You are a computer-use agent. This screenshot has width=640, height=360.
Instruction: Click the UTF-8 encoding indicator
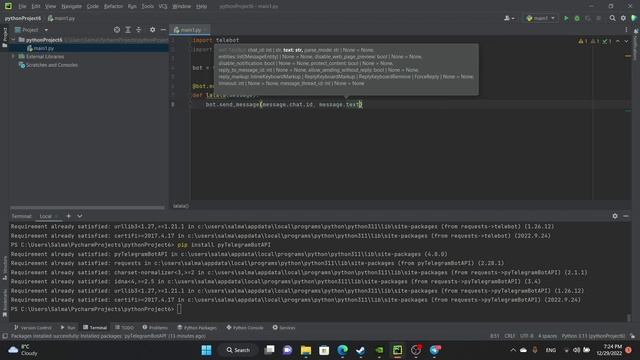pos(527,336)
